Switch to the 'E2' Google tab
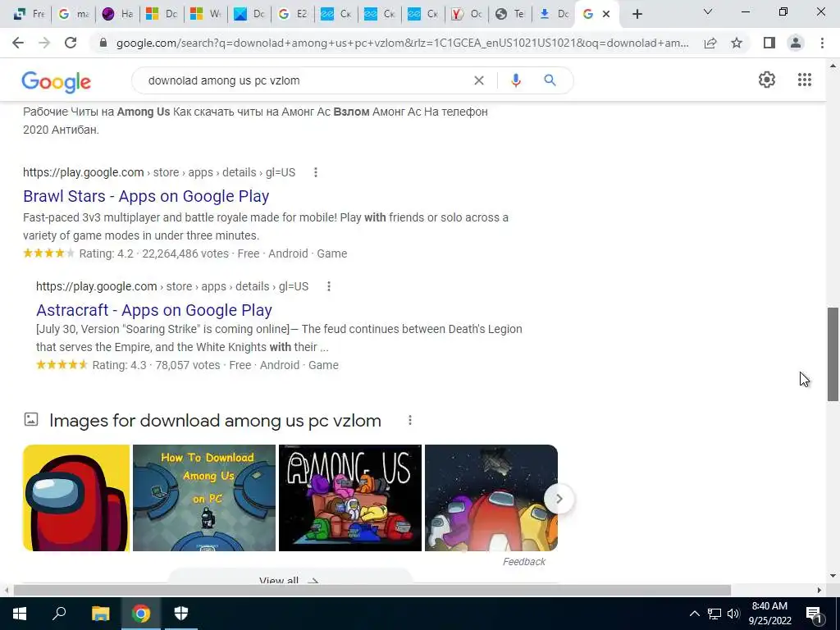 point(293,14)
